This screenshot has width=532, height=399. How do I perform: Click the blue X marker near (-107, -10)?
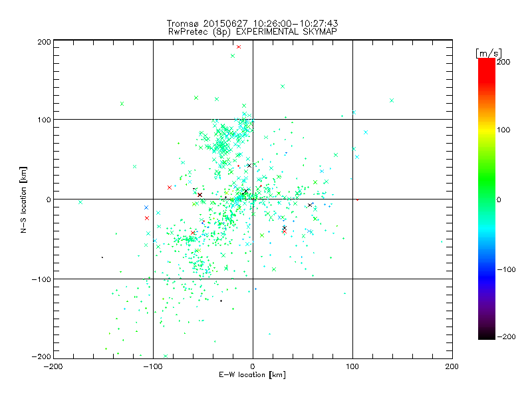(146, 207)
